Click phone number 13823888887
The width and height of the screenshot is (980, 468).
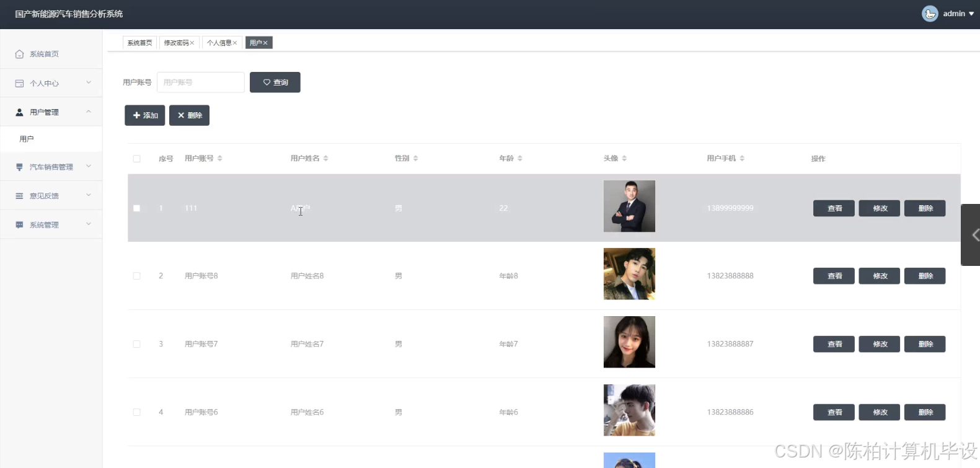(x=730, y=344)
